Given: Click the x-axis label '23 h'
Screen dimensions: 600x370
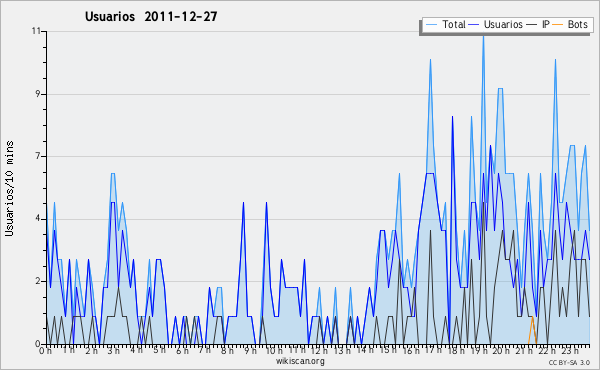Looking at the screenshot, I should click(570, 350).
